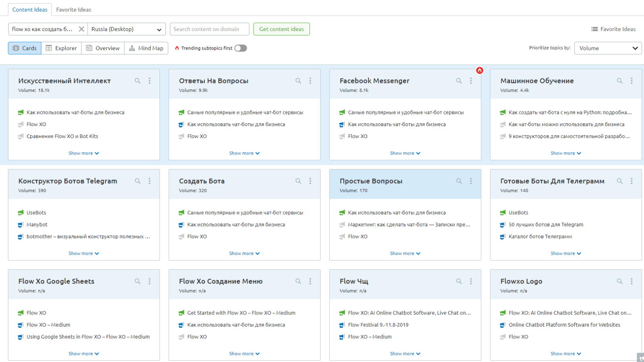Open kebab menu on Ответы На Вопросы card
644x362 pixels.
[310, 81]
